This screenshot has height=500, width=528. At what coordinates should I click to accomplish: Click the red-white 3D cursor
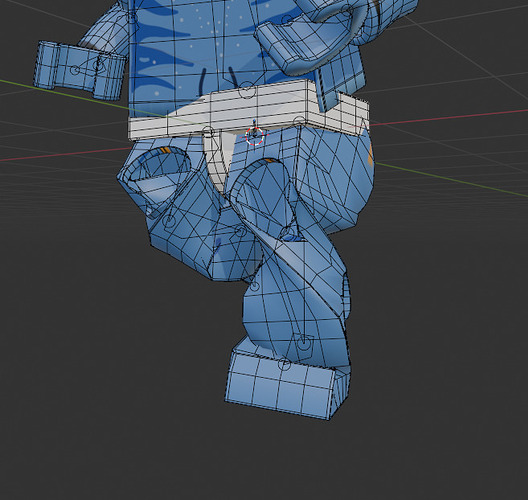click(x=254, y=136)
